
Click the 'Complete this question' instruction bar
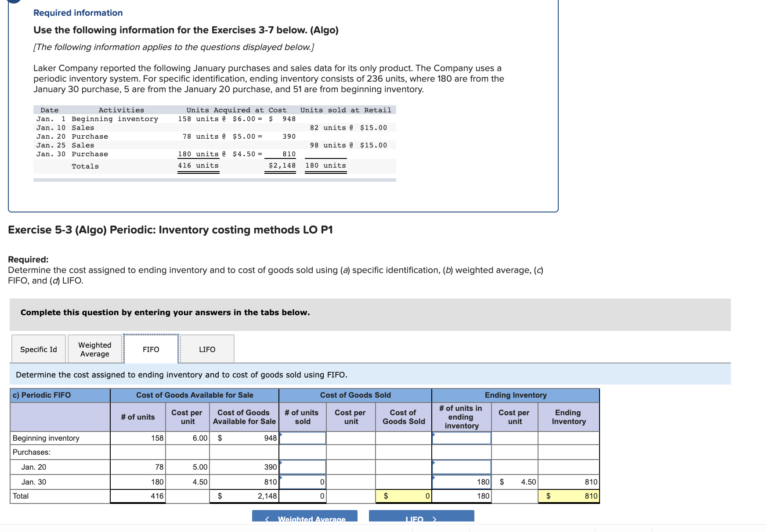tap(370, 315)
